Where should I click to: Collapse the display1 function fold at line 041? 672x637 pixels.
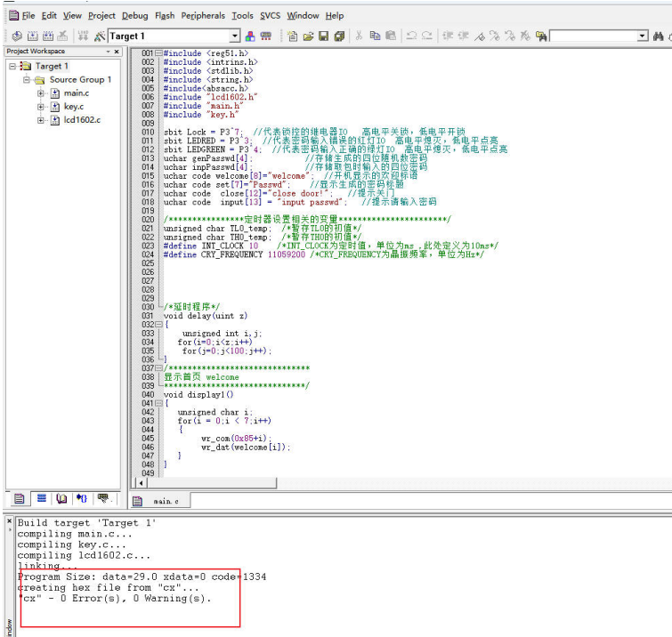coord(158,403)
